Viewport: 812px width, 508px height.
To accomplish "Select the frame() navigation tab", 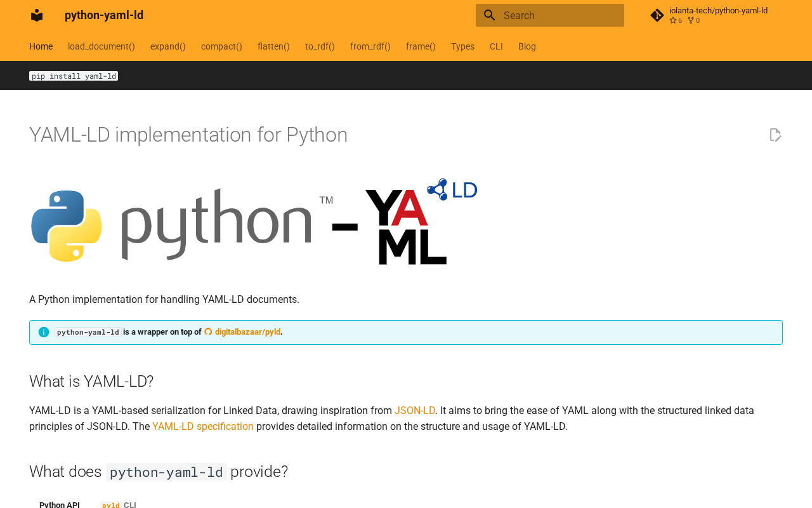I will click(x=421, y=46).
